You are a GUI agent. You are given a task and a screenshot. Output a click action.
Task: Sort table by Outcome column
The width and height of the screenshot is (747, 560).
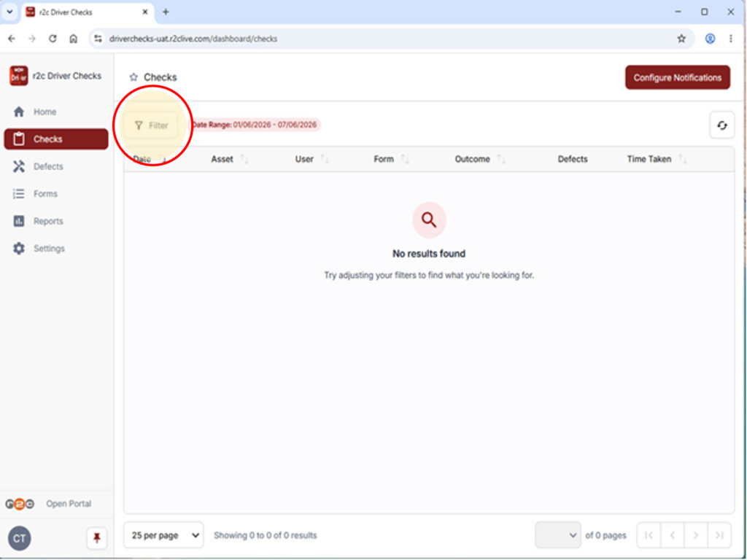click(x=480, y=159)
